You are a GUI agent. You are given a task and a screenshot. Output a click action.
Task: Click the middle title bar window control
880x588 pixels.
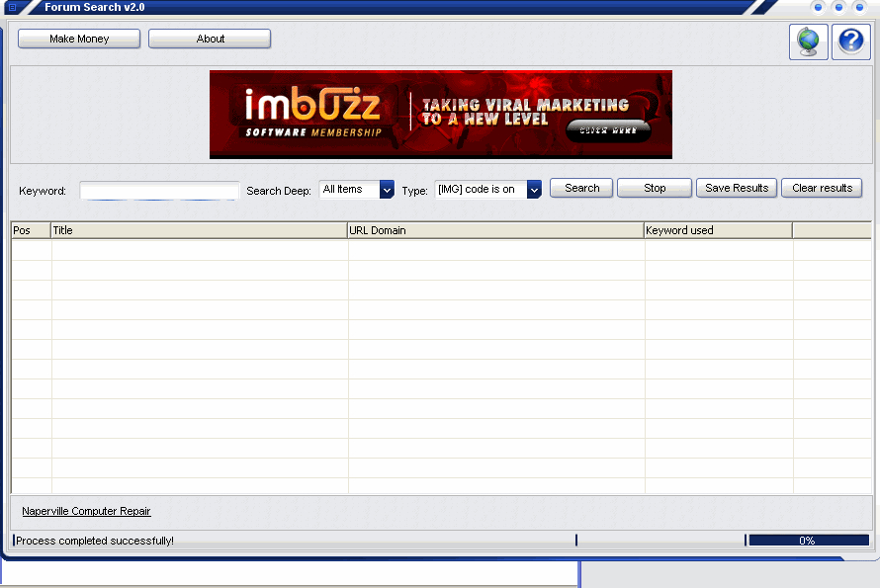[838, 7]
